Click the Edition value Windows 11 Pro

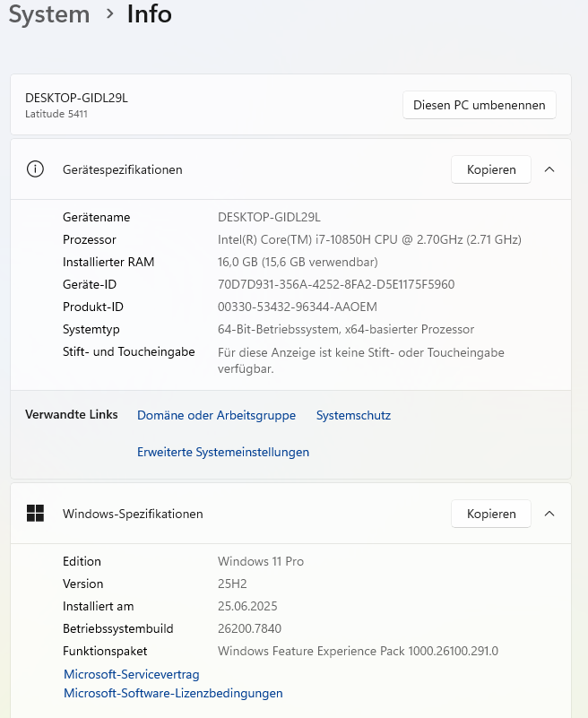(x=261, y=561)
